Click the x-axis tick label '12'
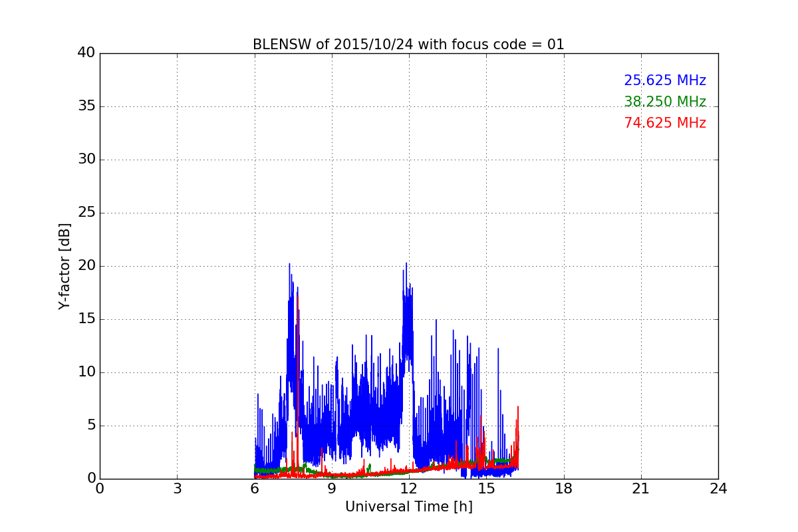The width and height of the screenshot is (798, 532). [409, 489]
